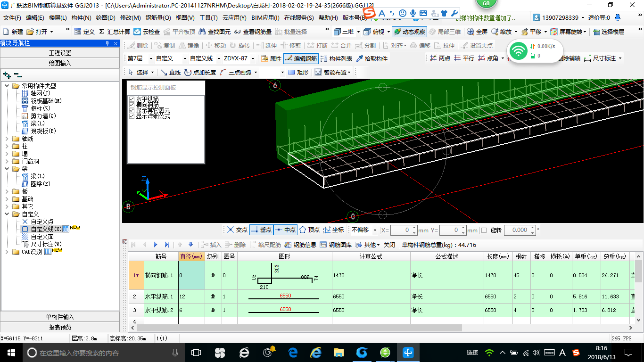Click the 绘图输入 panel button

[60, 63]
